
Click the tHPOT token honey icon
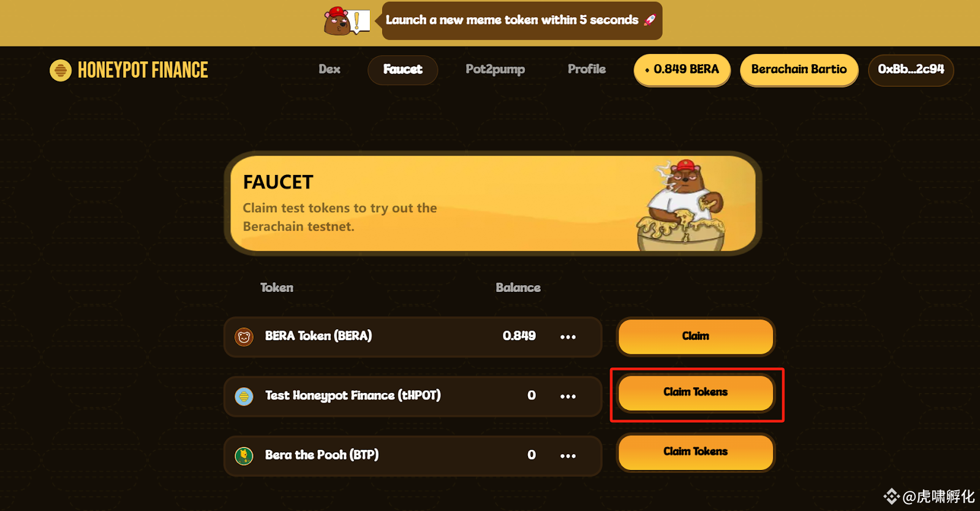click(x=244, y=397)
